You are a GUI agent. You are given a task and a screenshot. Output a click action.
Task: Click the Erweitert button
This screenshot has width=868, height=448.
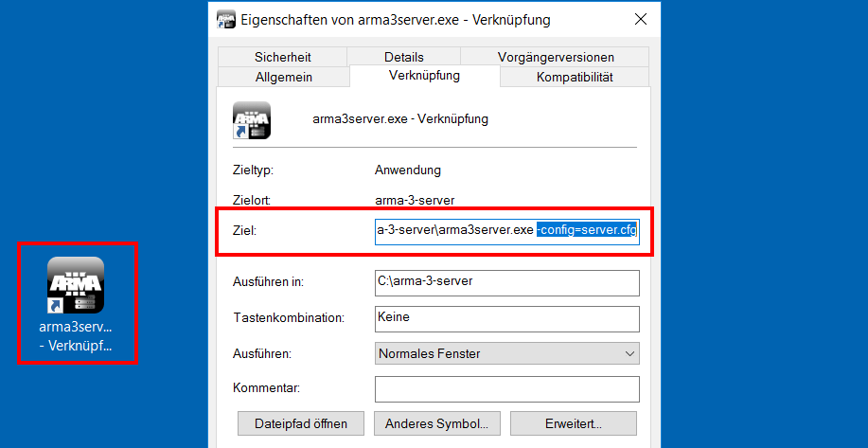click(574, 423)
